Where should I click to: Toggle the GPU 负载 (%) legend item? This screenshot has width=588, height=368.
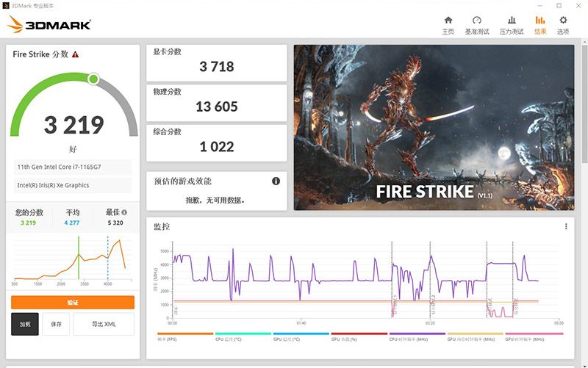[x=359, y=336]
